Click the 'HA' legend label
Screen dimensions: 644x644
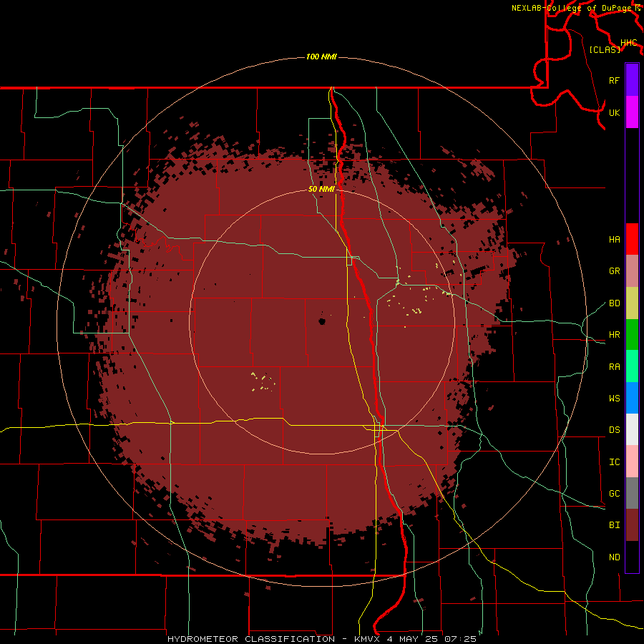(615, 239)
